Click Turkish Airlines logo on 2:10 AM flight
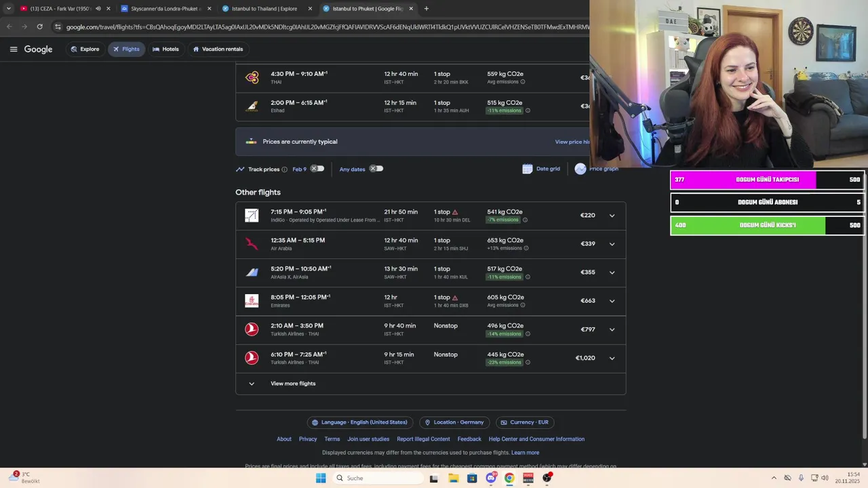Image resolution: width=868 pixels, height=488 pixels. pos(252,329)
